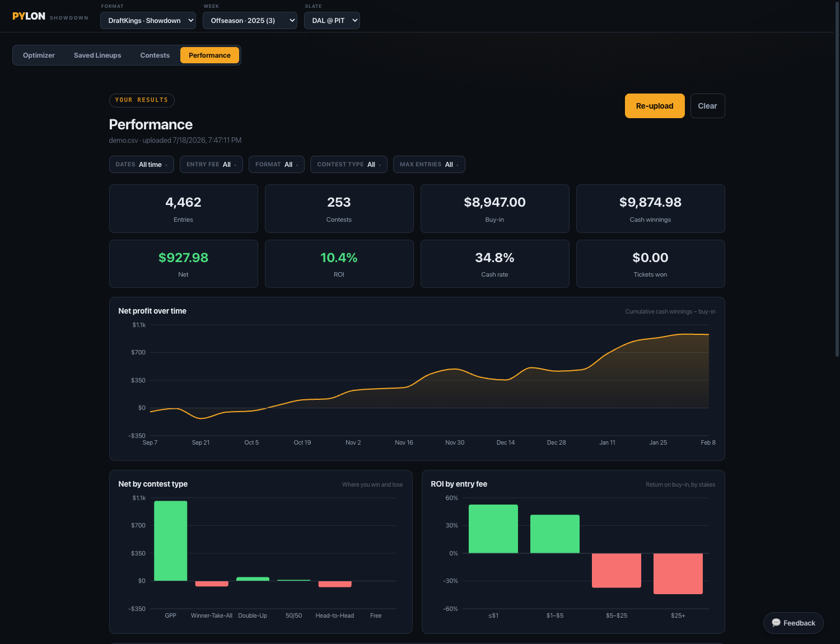The image size is (840, 644).
Task: Switch to the Contests tab
Action: tap(155, 55)
